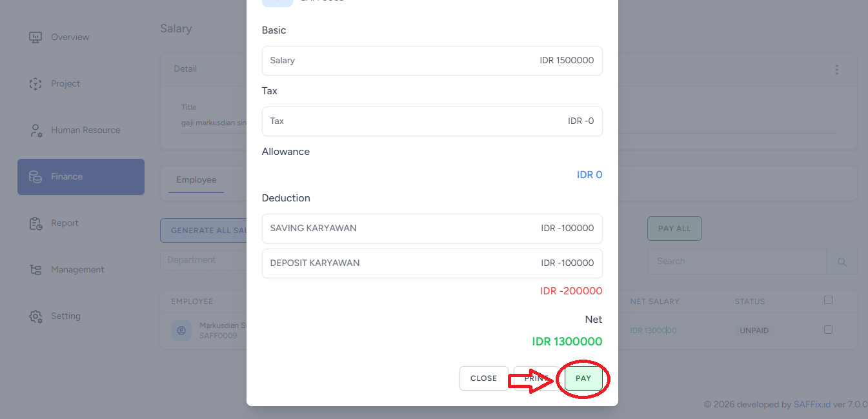Click the search magnifier icon button
868x419 pixels.
pyautogui.click(x=842, y=261)
